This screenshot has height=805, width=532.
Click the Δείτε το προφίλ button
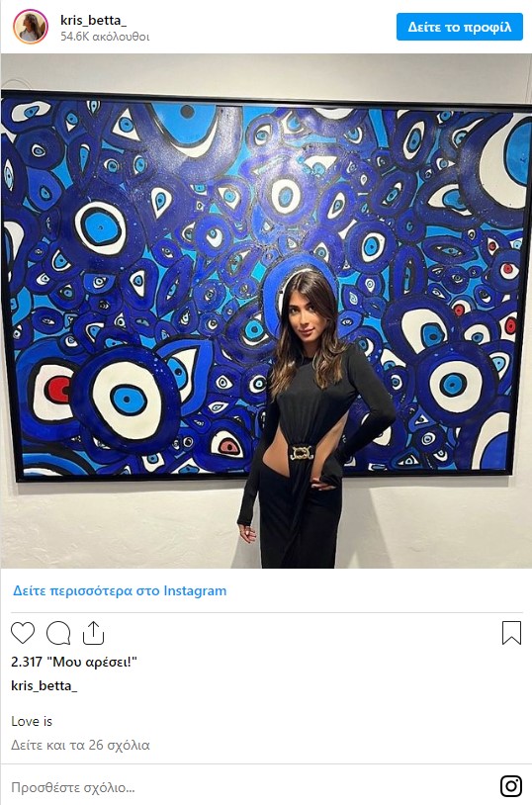click(x=460, y=27)
